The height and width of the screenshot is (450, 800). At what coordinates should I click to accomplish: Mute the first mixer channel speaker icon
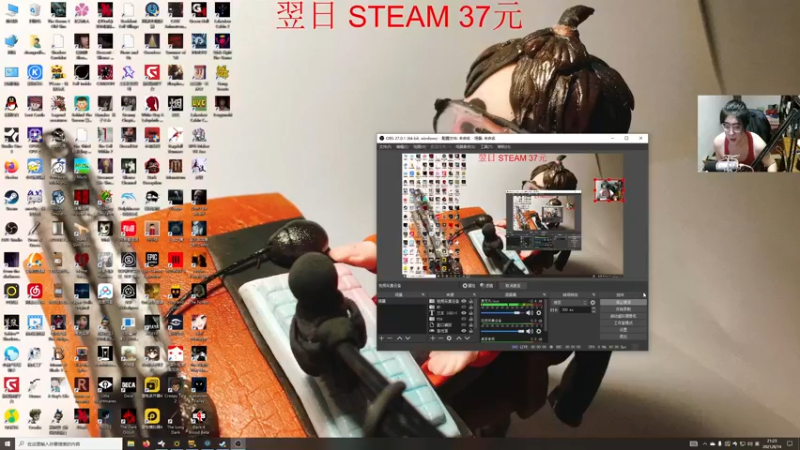530,313
